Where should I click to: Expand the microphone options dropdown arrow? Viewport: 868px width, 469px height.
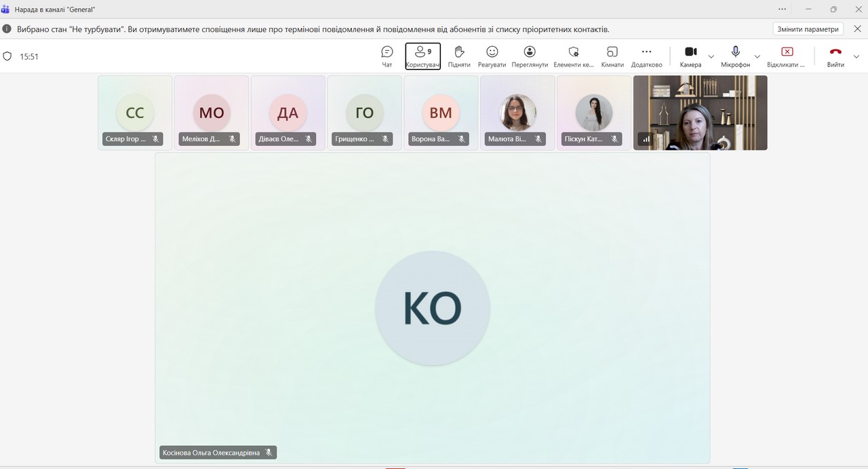click(x=757, y=56)
